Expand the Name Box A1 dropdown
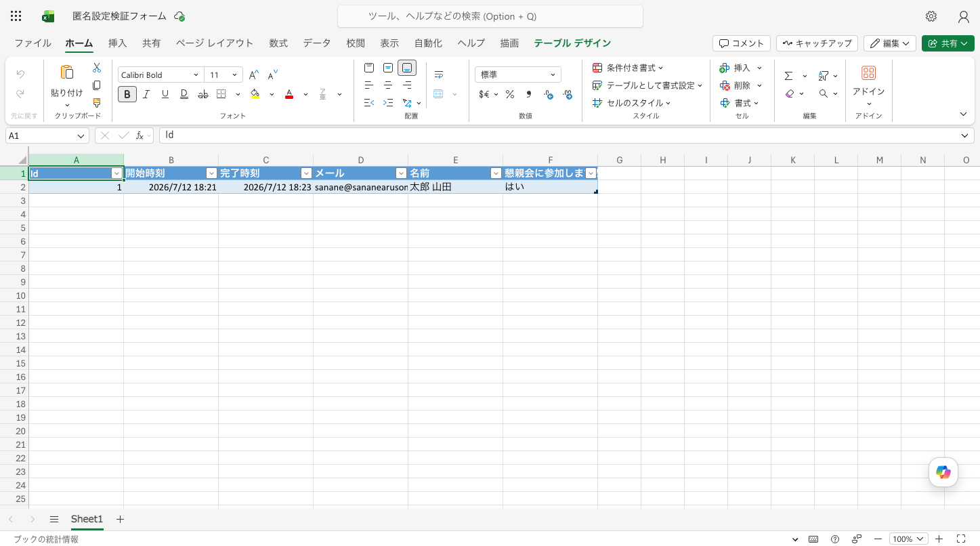This screenshot has height=546, width=980. tap(81, 135)
